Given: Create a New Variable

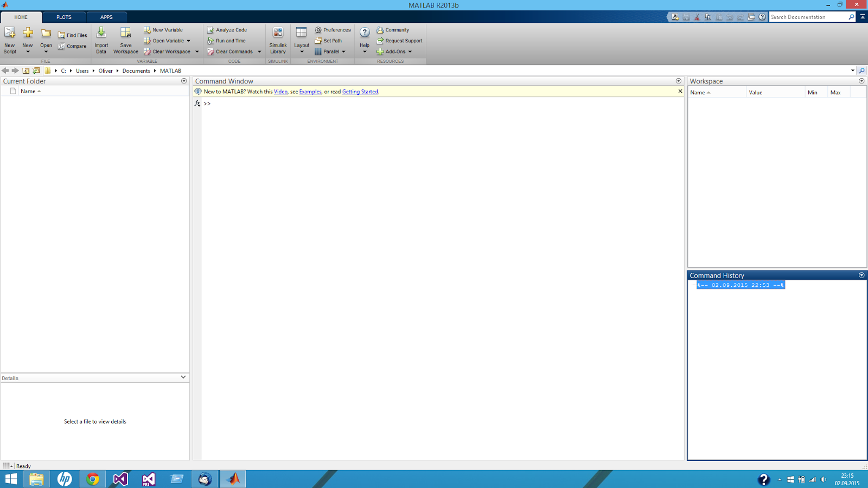Looking at the screenshot, I should [x=163, y=30].
